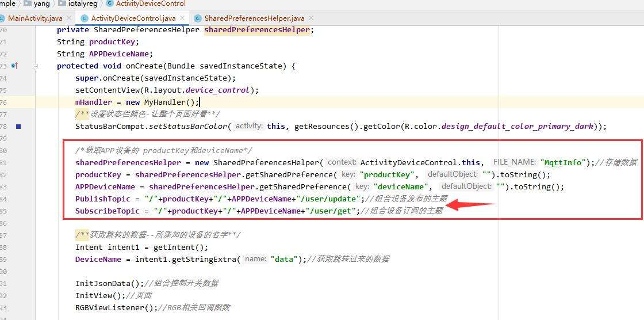644x320 pixels.
Task: Open the iotalyreg folder breadcrumb
Action: coord(84,4)
